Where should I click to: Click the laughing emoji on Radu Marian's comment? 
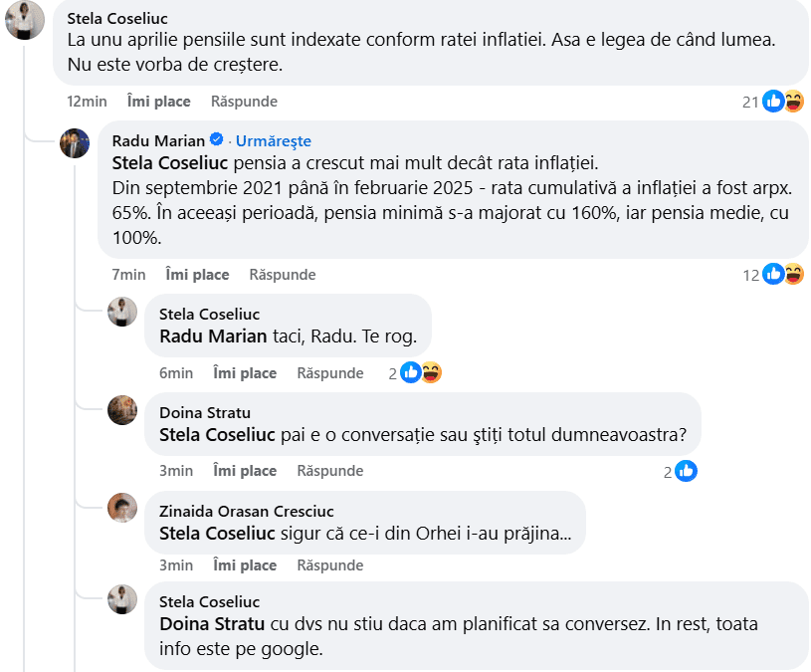click(x=793, y=275)
